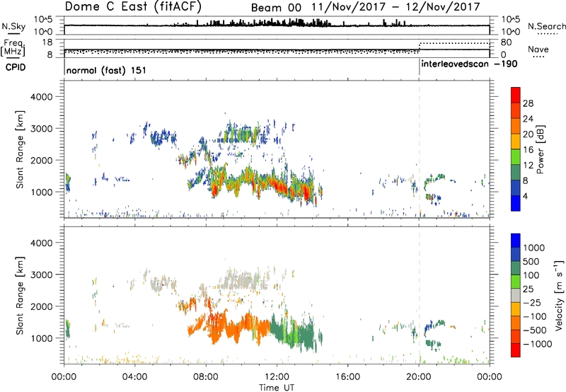This screenshot has height=392, width=566.
Task: Click the date range '11/Nov/2017 – 12/Nov/2017'
Action: [395, 7]
